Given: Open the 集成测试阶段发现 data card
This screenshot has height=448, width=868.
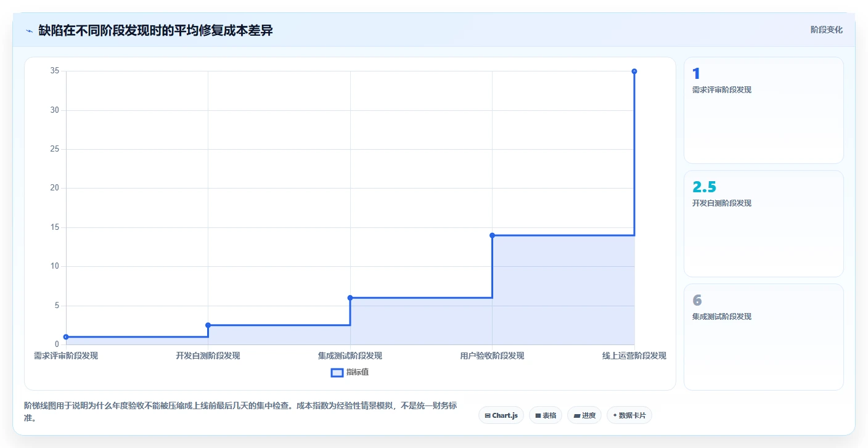Looking at the screenshot, I should pos(763,337).
